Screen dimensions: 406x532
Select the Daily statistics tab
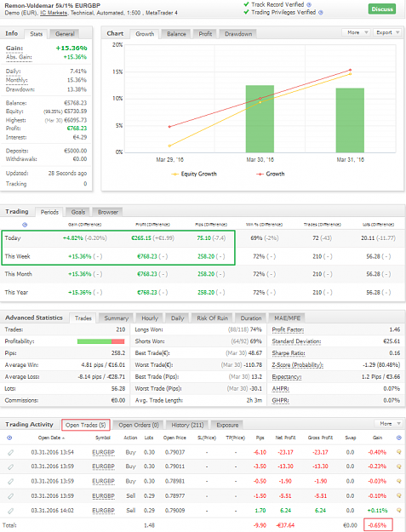coord(177,318)
